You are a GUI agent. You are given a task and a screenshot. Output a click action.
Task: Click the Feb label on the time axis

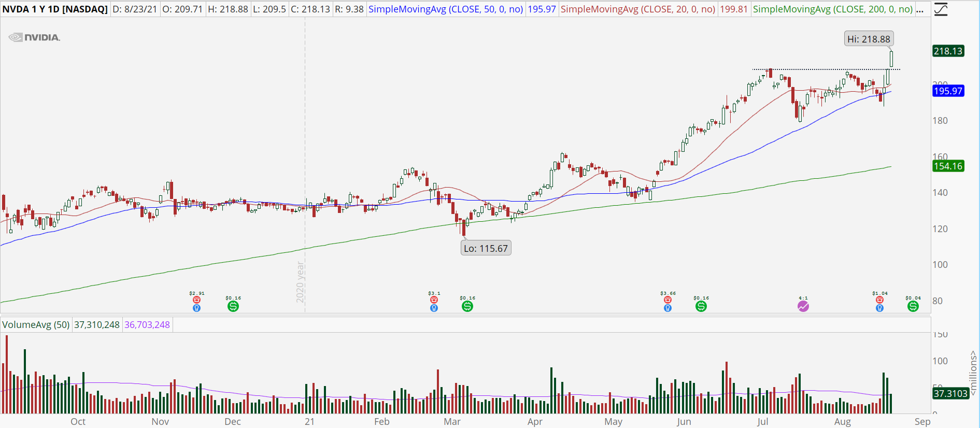(x=382, y=421)
